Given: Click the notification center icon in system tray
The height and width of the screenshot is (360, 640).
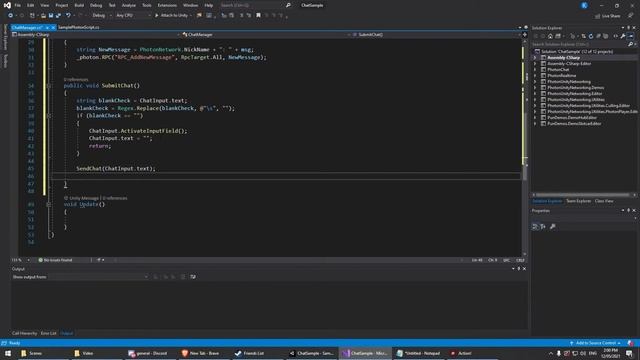Looking at the screenshot, I should point(629,353).
